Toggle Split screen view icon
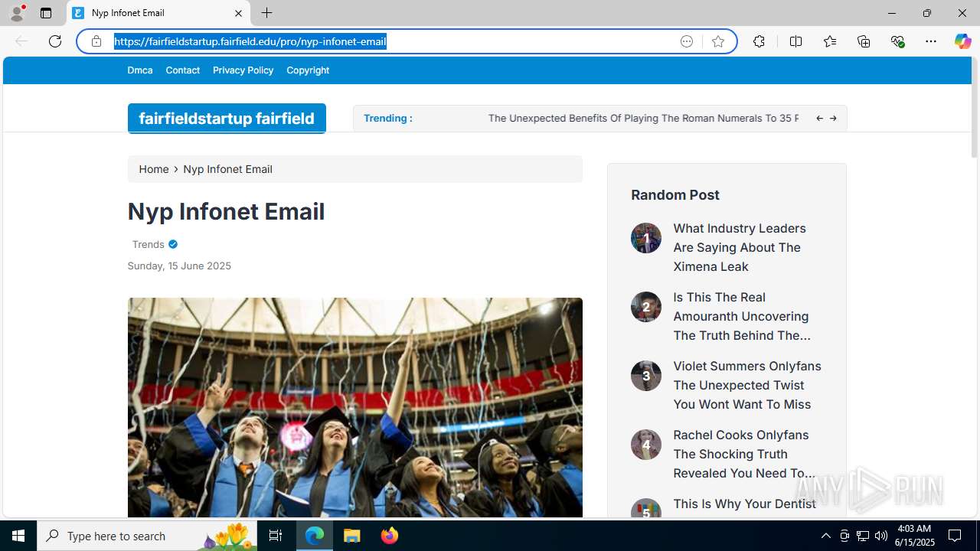This screenshot has width=980, height=551. tap(795, 41)
